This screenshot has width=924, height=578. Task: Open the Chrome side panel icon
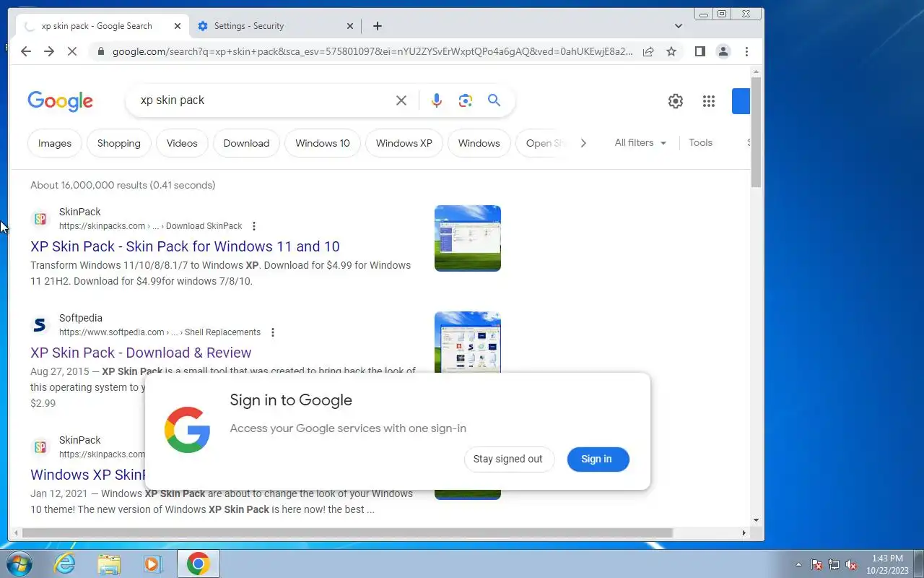699,51
